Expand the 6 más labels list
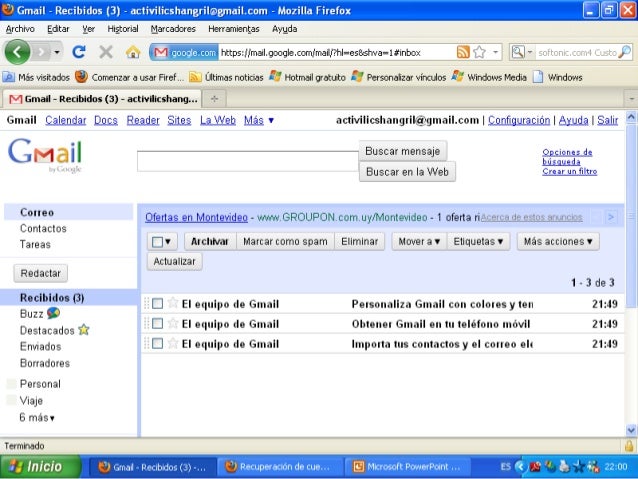 tap(37, 417)
